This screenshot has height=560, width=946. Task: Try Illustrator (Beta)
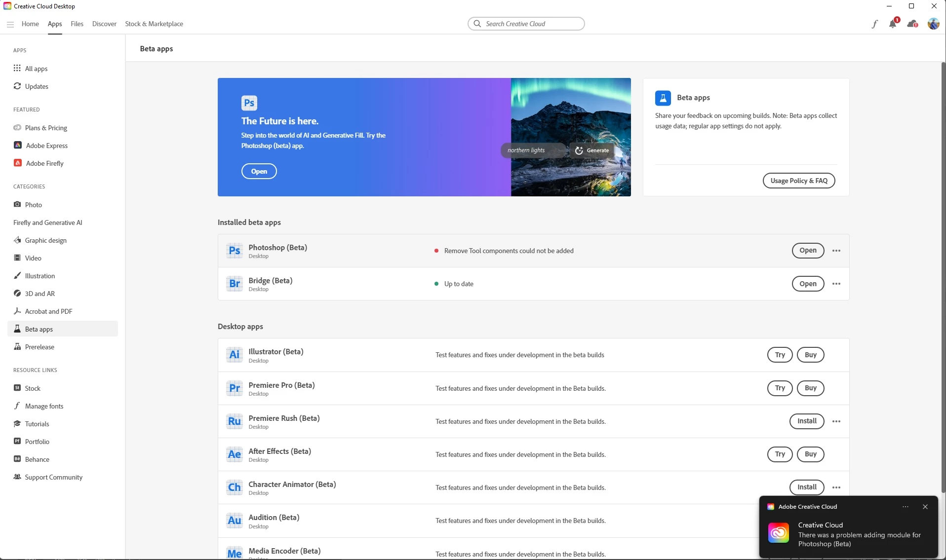click(780, 355)
